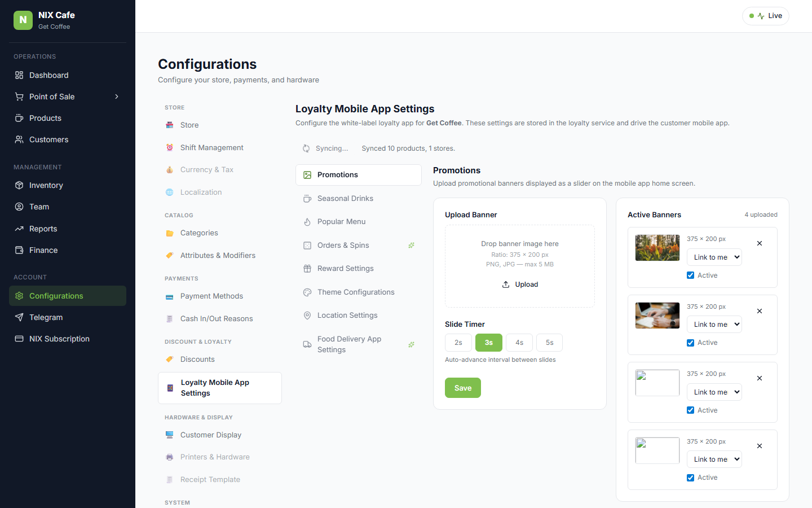
Task: Open Inventory via its box icon
Action: pos(19,185)
